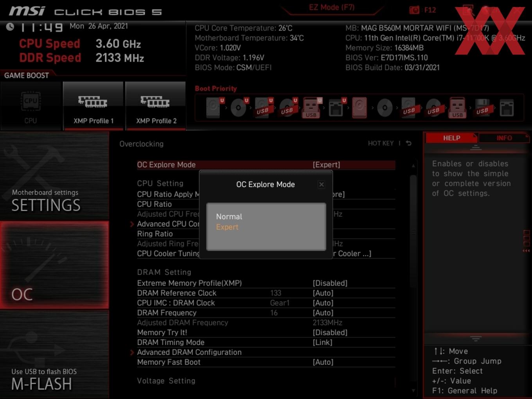Select the last legacy network boot icon
532x399 pixels.
(x=507, y=108)
